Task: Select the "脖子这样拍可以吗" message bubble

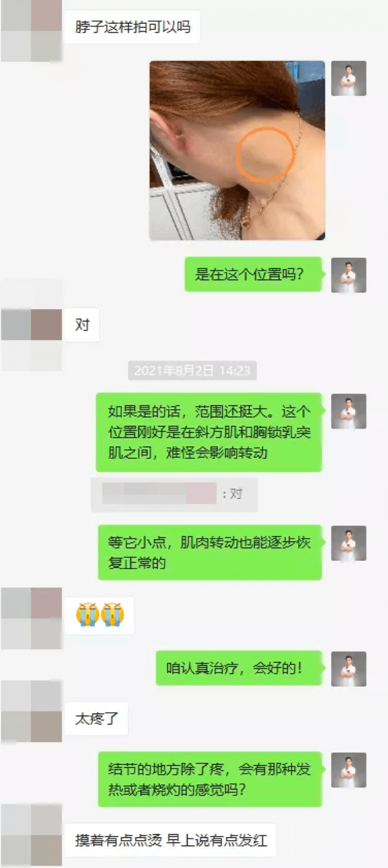Action: pyautogui.click(x=132, y=27)
